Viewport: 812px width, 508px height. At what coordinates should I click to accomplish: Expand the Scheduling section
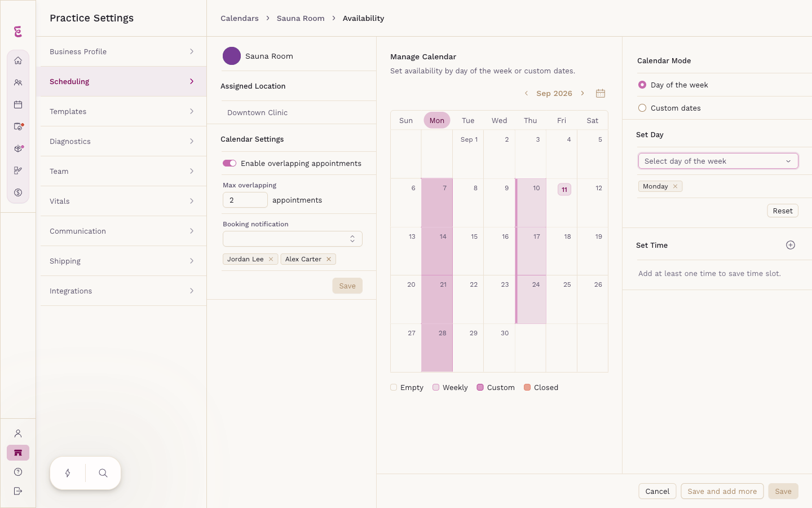point(121,81)
